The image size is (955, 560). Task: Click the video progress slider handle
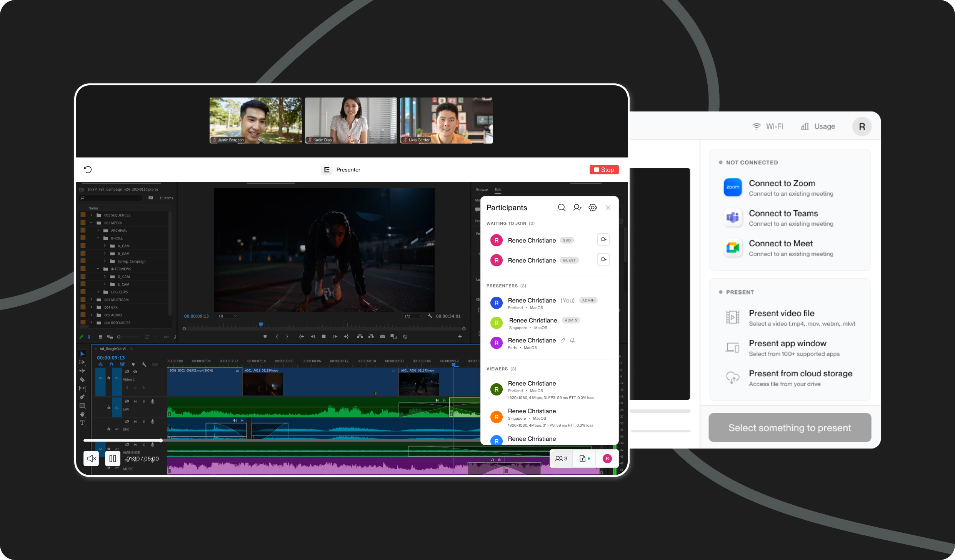[x=160, y=440]
